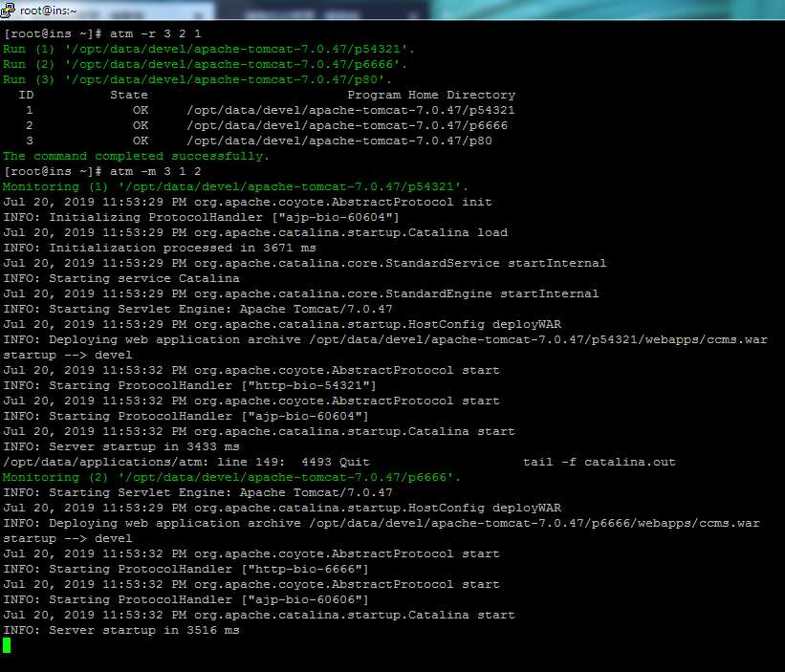785x672 pixels.
Task: Click the 'AbstractProtocol init' log line
Action: point(248,202)
